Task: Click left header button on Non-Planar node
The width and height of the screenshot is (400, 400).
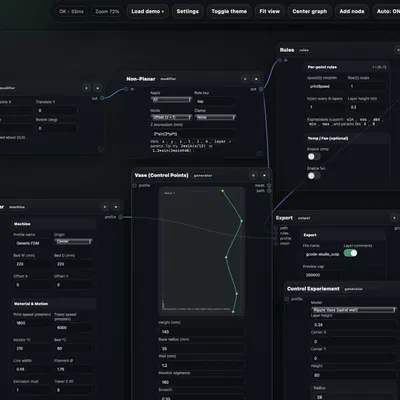Action: (245, 79)
